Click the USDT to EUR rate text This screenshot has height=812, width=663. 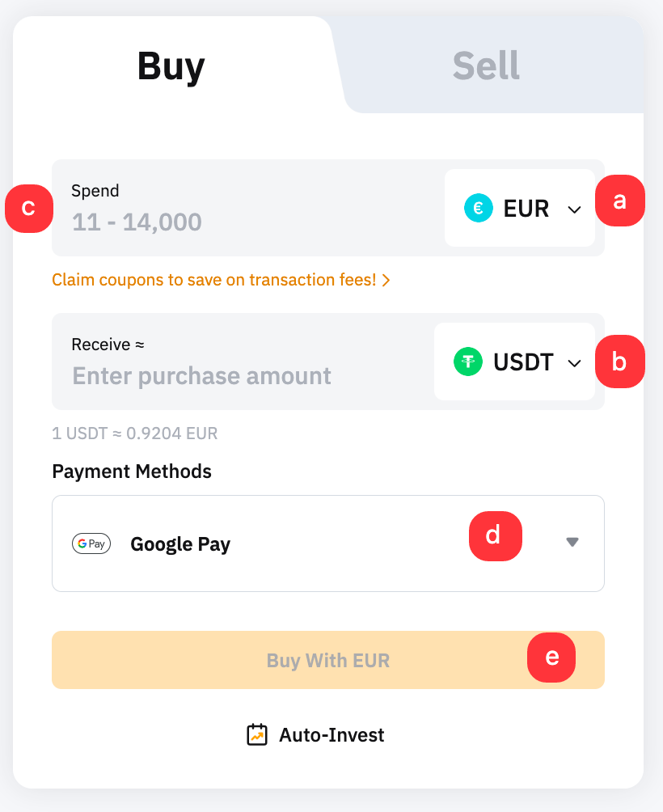pyautogui.click(x=135, y=433)
